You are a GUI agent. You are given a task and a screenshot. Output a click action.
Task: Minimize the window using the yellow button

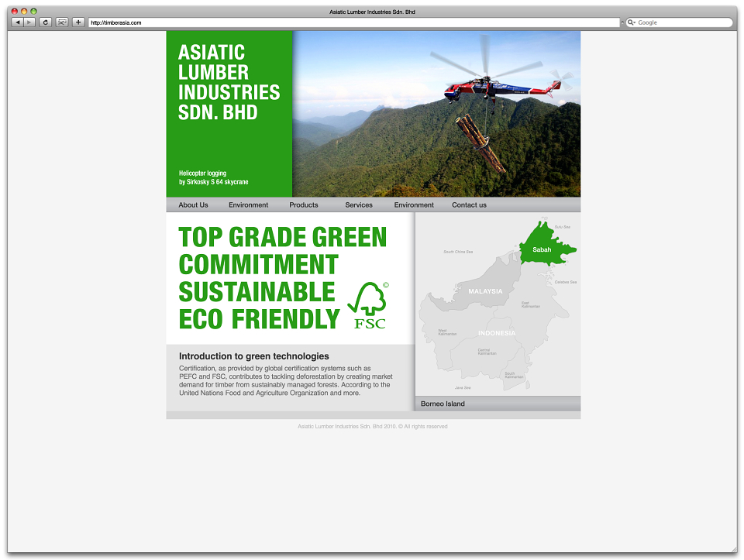(24, 12)
